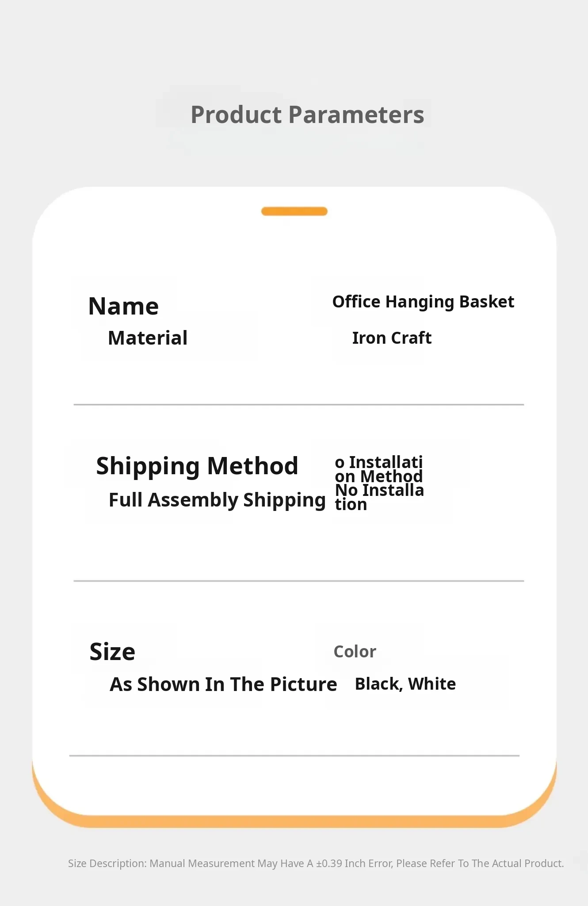Click the wrapped 'o Installati on Method' label

379,469
